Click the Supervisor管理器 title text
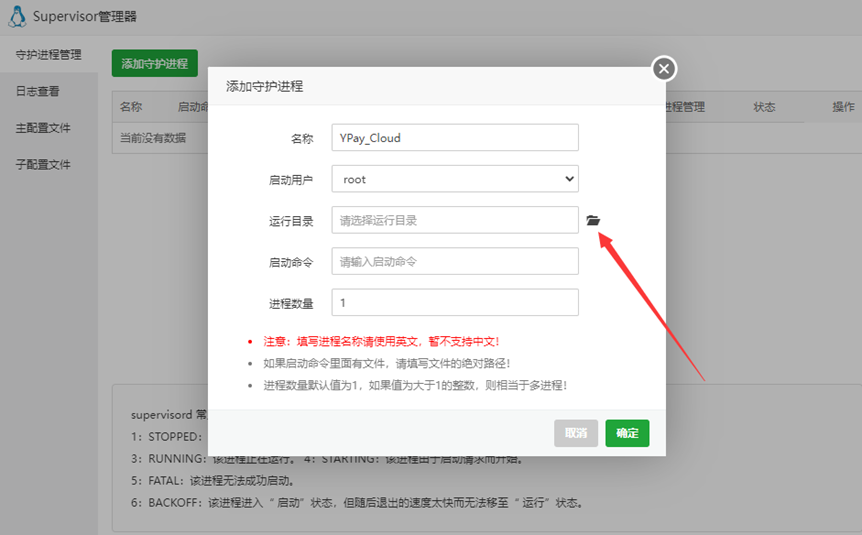Viewport: 862px width, 535px height. pos(85,16)
